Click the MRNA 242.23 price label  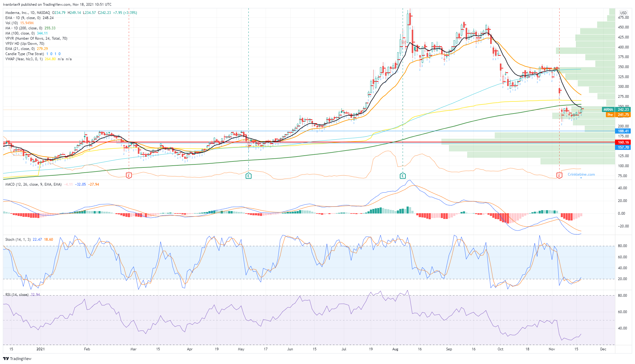[x=616, y=110]
